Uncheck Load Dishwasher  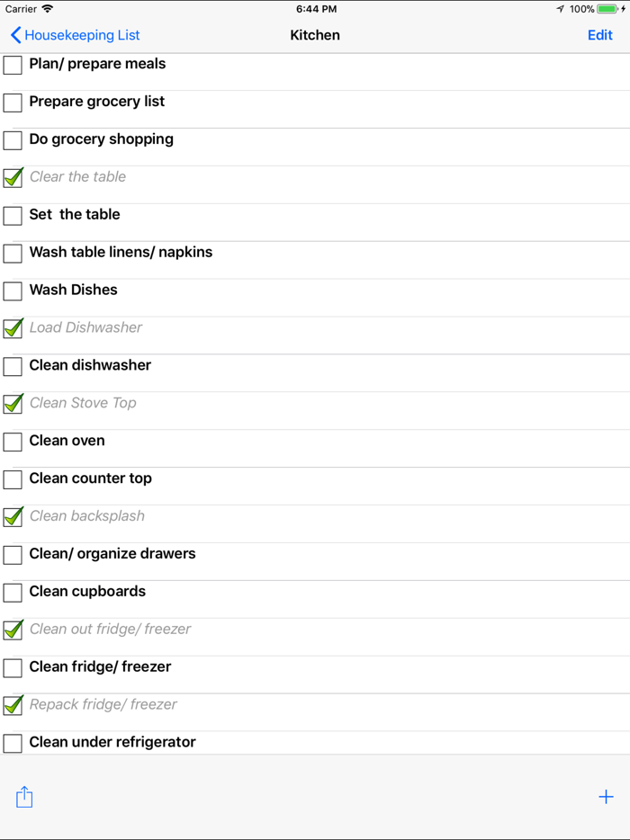(12, 329)
